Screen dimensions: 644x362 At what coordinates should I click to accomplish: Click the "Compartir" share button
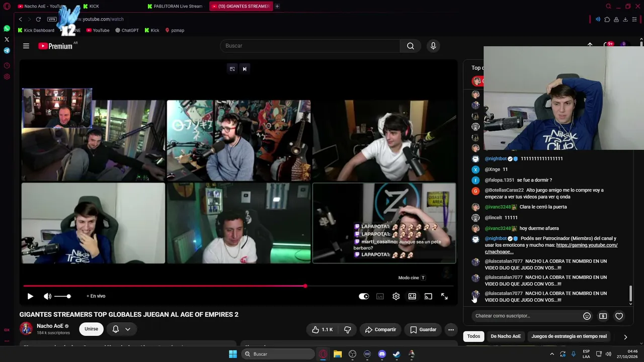click(x=380, y=329)
